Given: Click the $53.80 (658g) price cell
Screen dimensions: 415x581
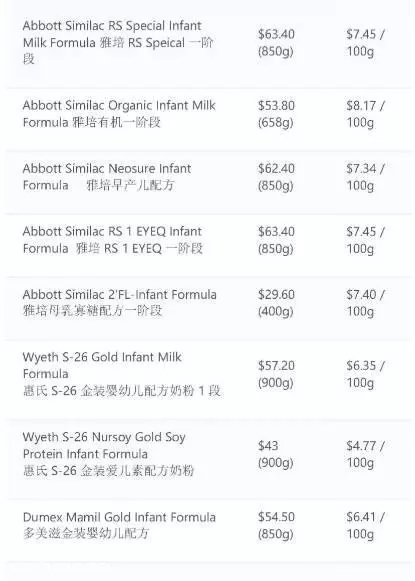Looking at the screenshot, I should [276, 114].
